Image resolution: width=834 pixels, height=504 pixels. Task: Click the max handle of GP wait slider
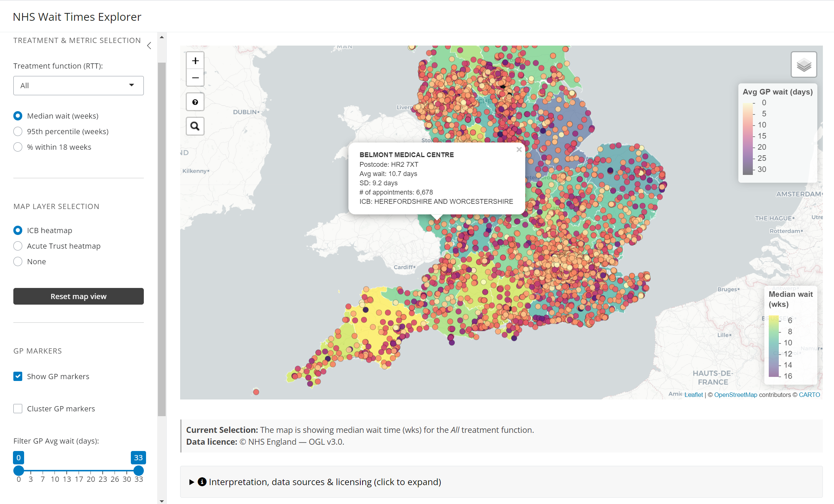(x=139, y=471)
